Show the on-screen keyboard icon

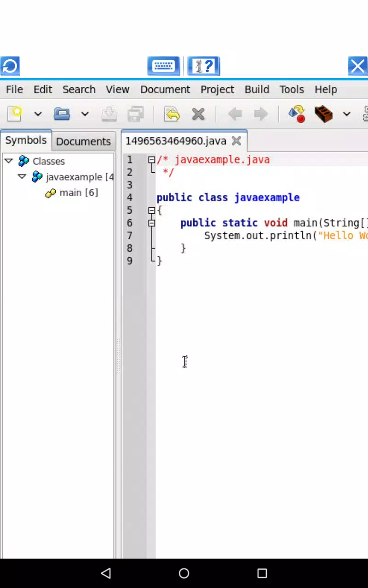click(x=163, y=67)
